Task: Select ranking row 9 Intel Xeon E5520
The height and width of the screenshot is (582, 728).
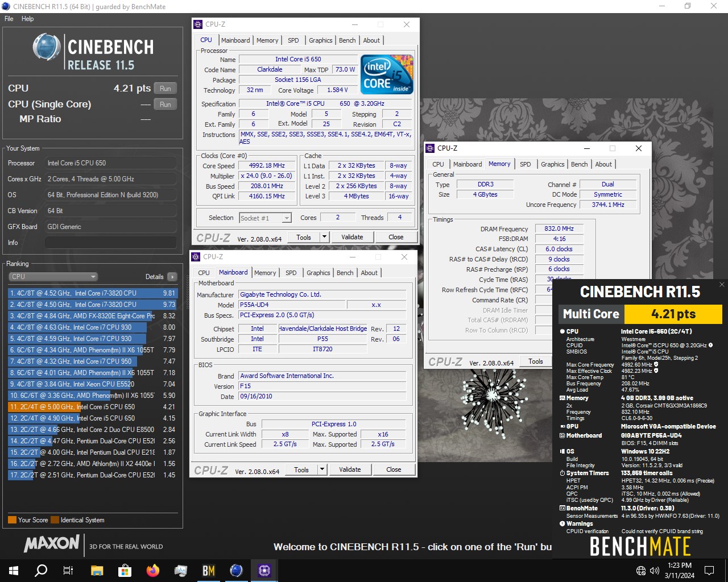Action: [93, 384]
